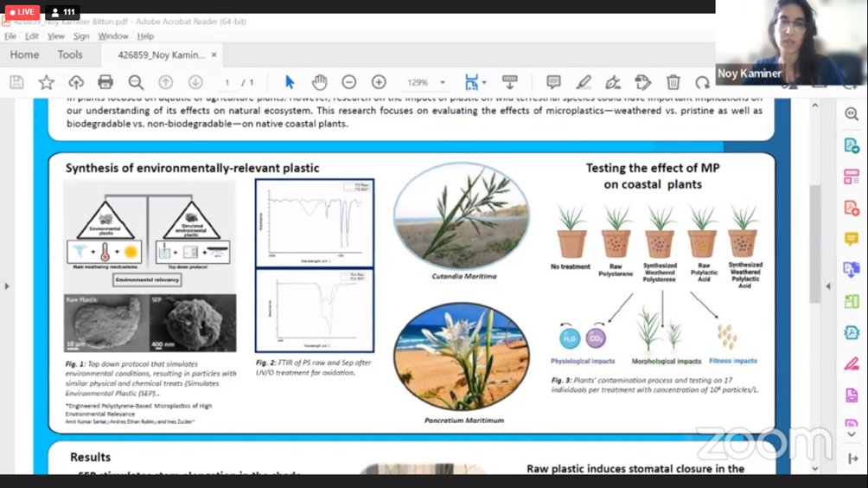Switch to the Home tab
Screen dimensions: 868x488
click(24, 55)
